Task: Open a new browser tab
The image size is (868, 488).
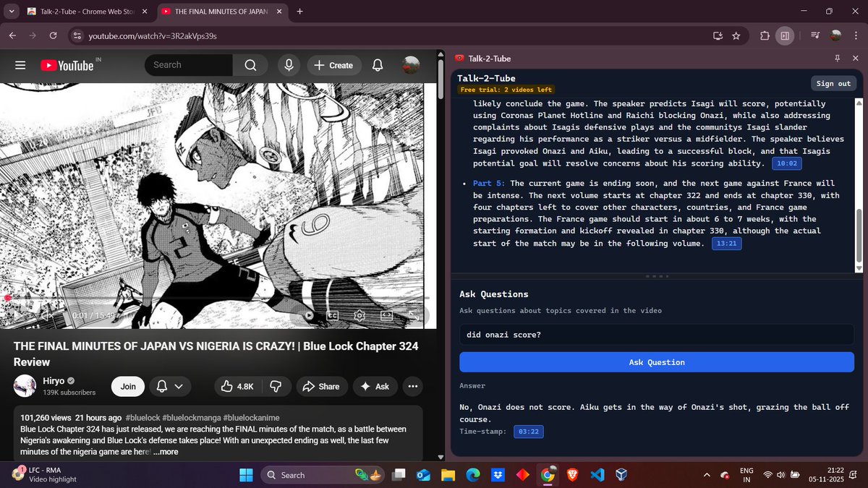Action: (x=300, y=12)
